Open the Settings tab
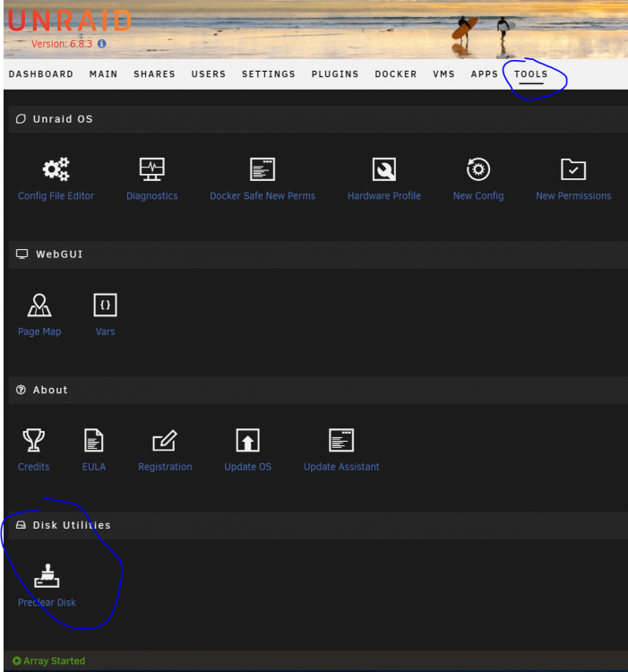 [269, 74]
